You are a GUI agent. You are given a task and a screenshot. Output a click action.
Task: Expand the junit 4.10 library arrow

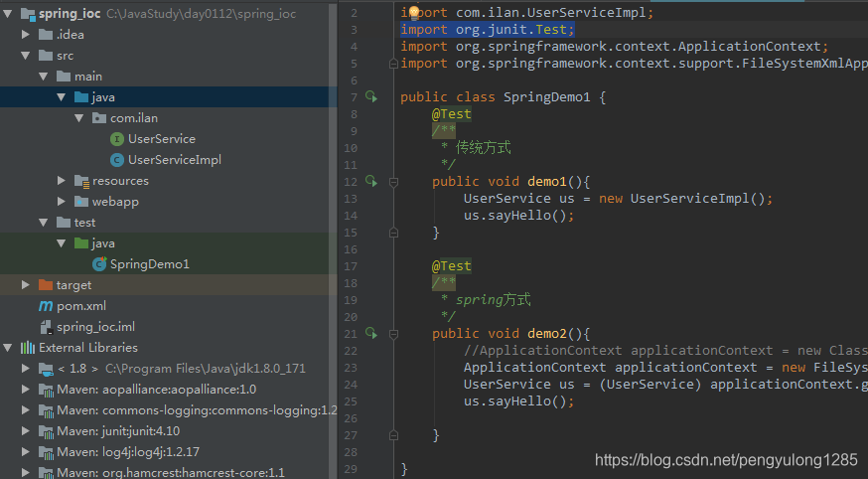[x=26, y=431]
